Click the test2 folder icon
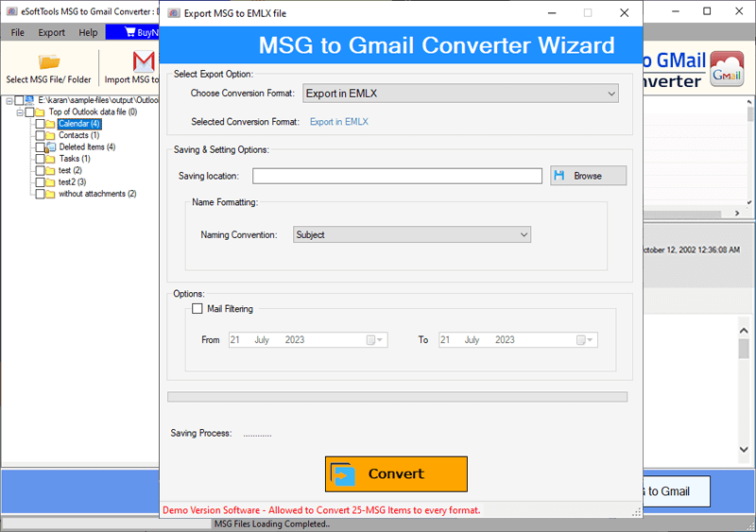Image resolution: width=756 pixels, height=532 pixels. tap(50, 181)
